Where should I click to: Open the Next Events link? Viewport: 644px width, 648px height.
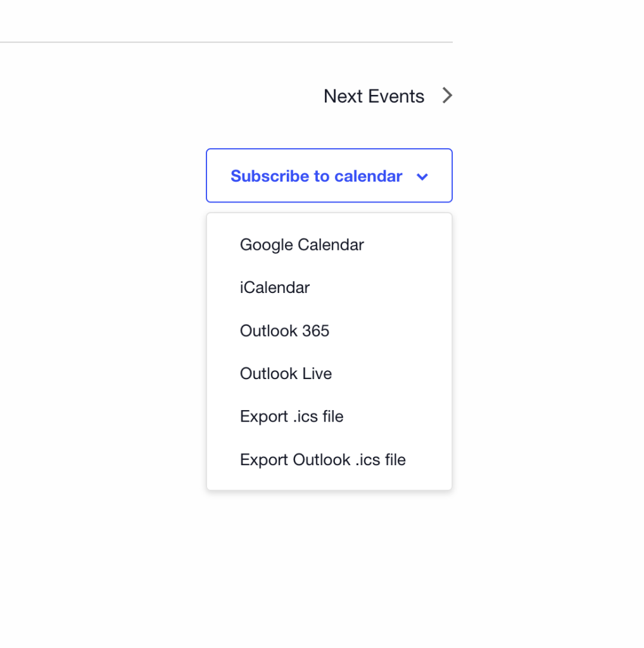374,96
